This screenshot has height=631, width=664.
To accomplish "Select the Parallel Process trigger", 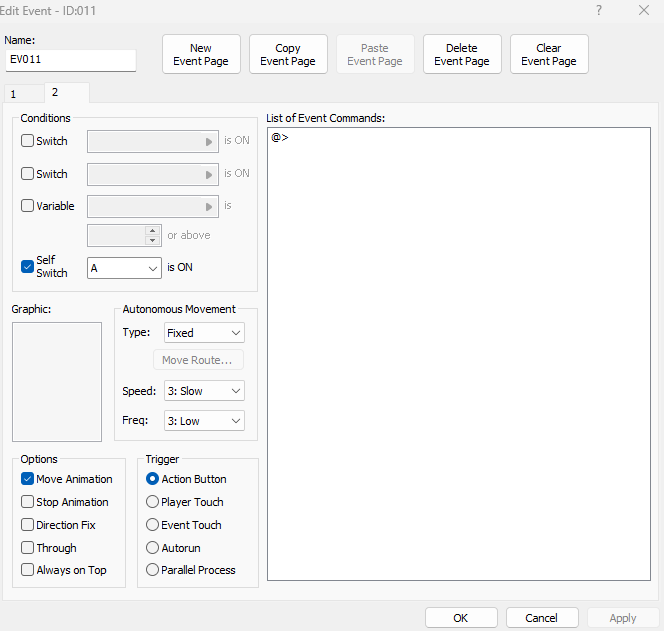I will coord(153,570).
